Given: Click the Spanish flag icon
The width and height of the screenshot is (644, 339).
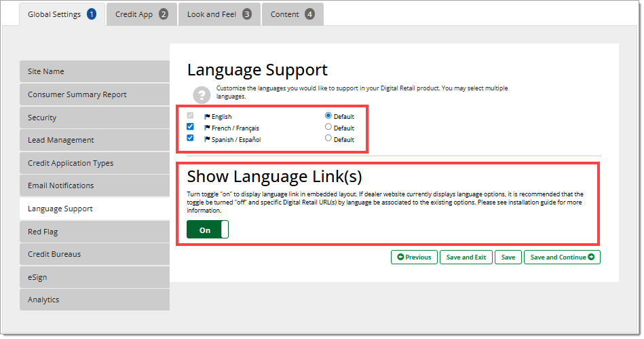Looking at the screenshot, I should [x=208, y=139].
